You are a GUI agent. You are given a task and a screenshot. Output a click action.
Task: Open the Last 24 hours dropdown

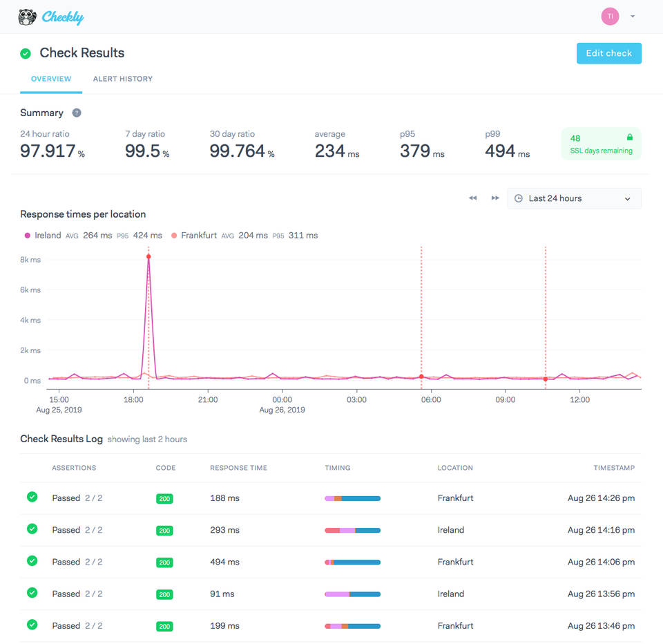(x=574, y=198)
